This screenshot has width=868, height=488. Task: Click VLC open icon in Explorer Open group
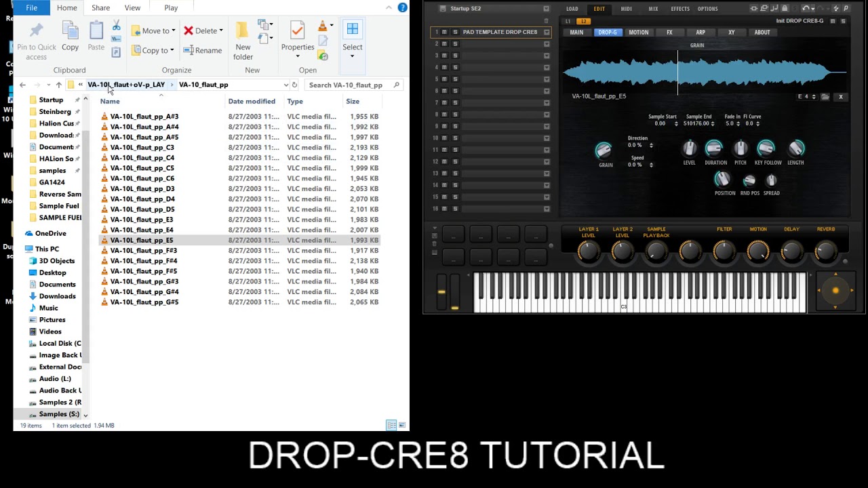point(323,26)
